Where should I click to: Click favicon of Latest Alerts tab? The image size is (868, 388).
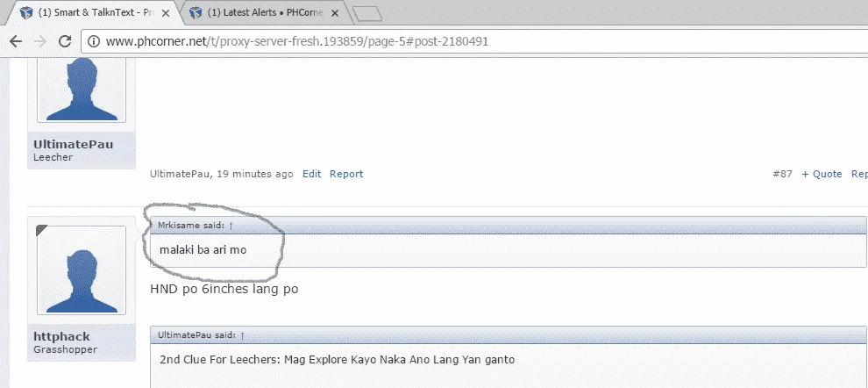[x=195, y=13]
